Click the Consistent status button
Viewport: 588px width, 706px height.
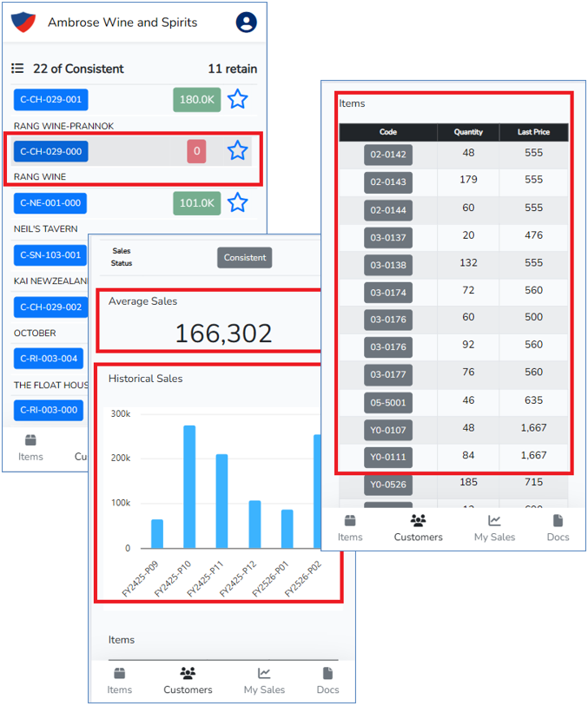[244, 258]
